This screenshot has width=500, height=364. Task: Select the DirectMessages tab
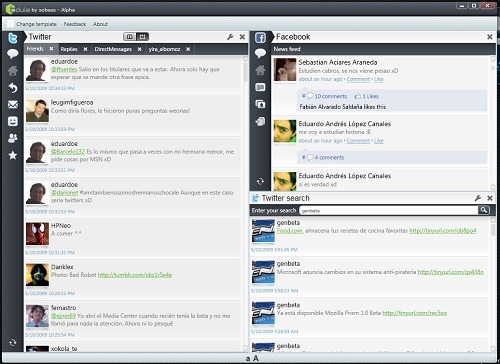(x=113, y=49)
